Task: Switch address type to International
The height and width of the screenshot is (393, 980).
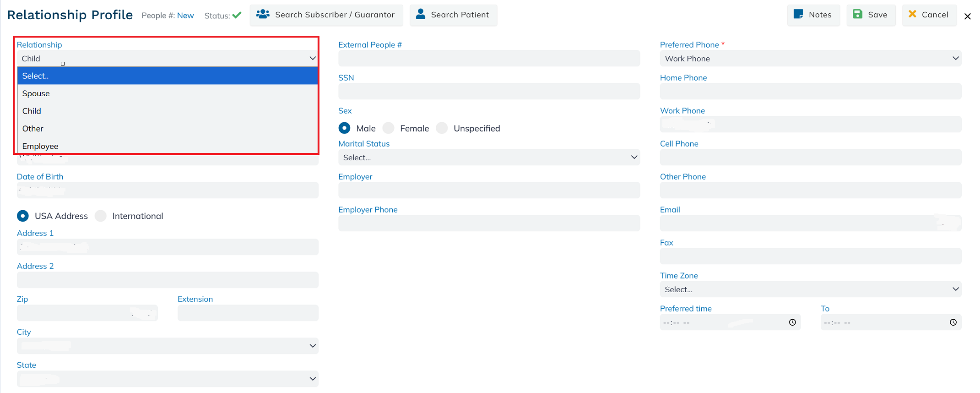Action: (x=101, y=216)
